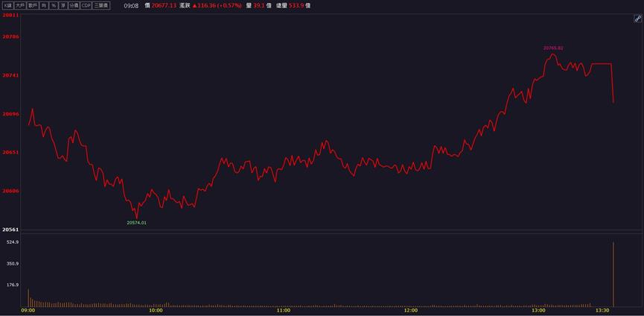Click the 176.9 volume axis label
The image size is (644, 316).
(13, 285)
